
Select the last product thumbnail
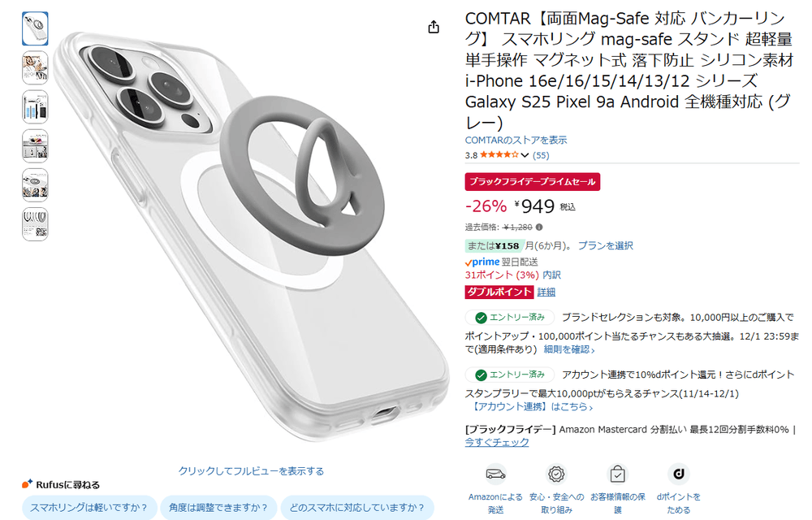click(35, 224)
